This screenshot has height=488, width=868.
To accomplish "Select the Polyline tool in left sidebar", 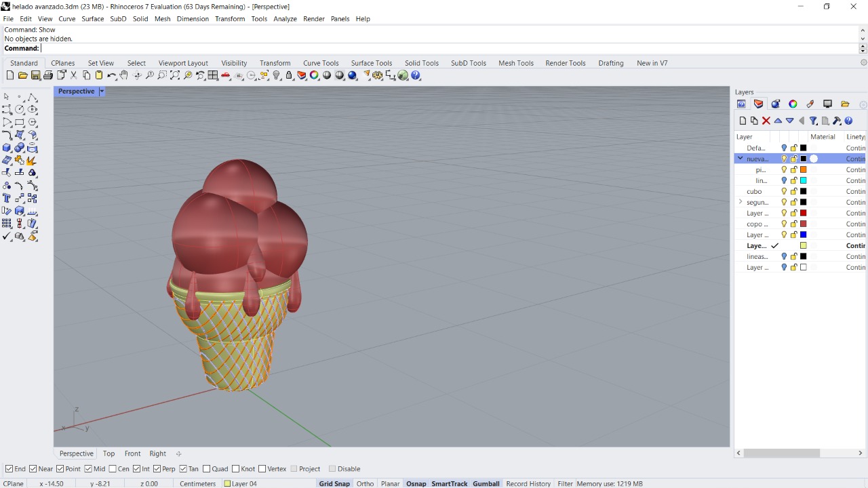I will tap(33, 97).
